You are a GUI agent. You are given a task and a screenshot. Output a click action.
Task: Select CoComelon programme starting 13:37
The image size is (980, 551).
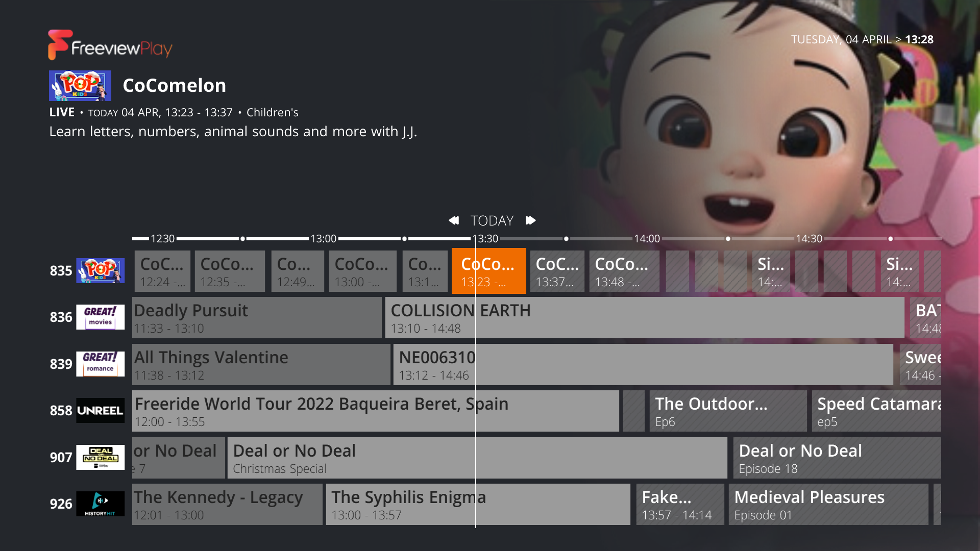pos(557,271)
